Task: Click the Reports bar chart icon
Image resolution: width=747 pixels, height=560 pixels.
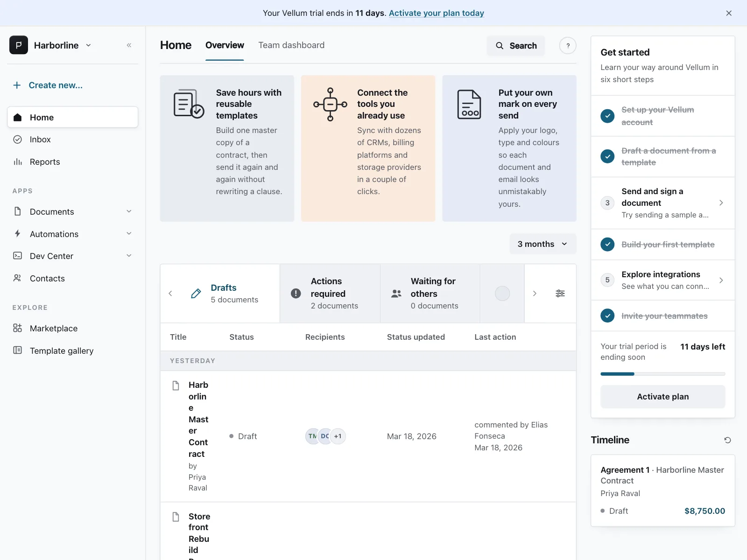Action: [18, 162]
